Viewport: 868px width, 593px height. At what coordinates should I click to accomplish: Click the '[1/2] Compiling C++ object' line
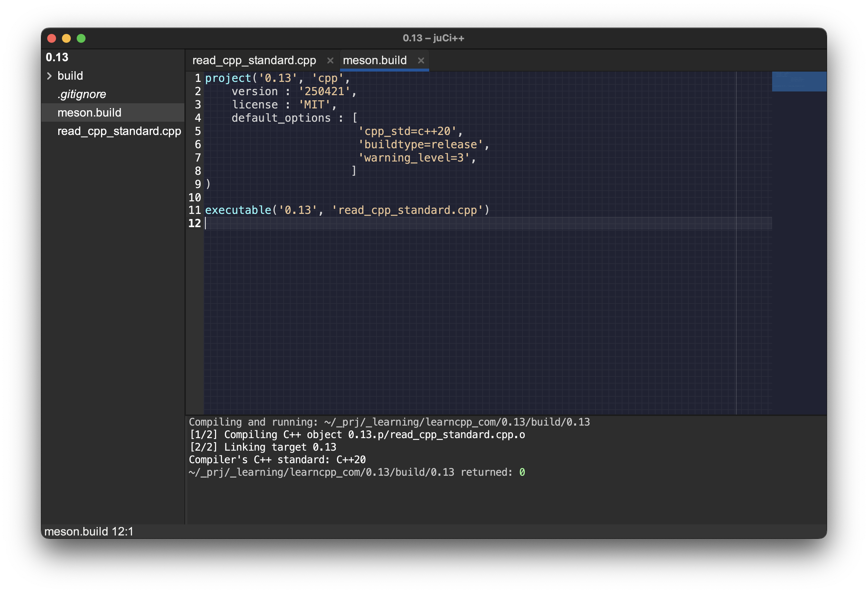[x=357, y=435]
